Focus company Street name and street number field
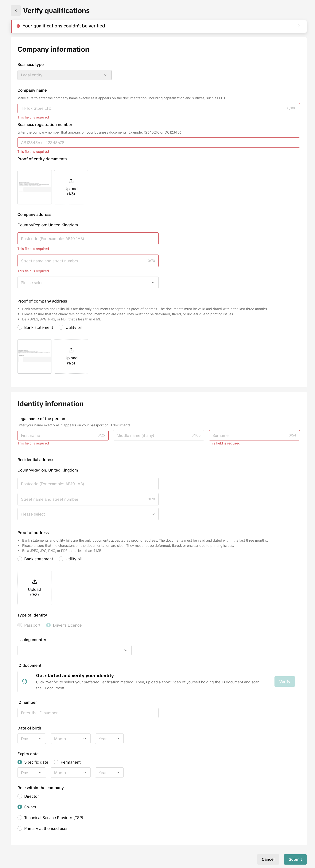 click(x=88, y=261)
